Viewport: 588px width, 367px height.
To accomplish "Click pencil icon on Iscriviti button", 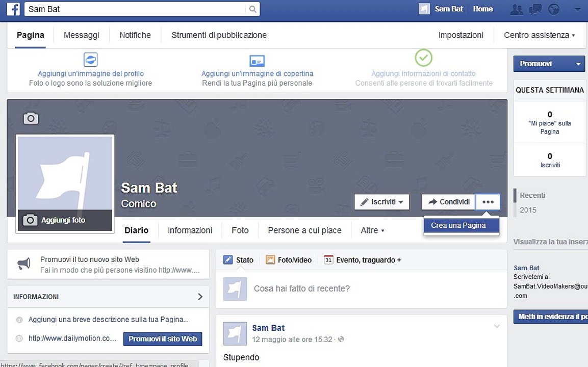I will click(364, 202).
